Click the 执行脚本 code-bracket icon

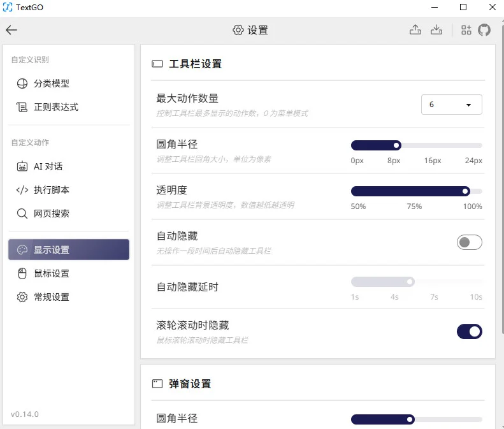click(x=22, y=190)
